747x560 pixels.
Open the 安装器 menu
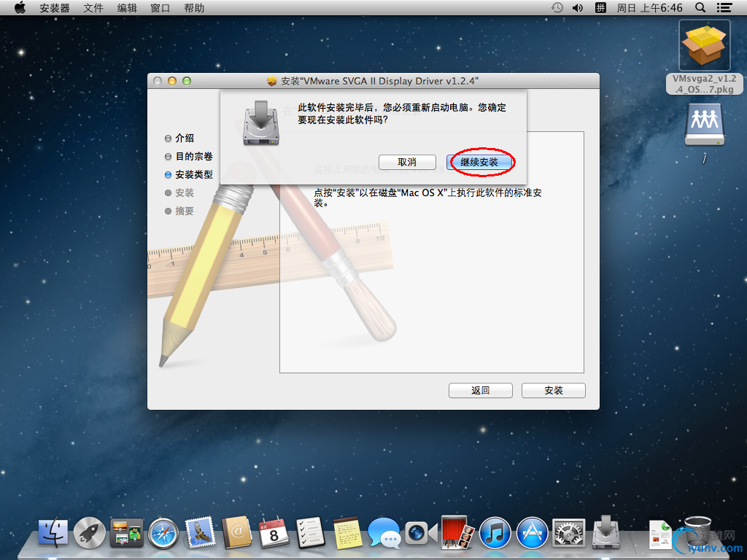(53, 8)
